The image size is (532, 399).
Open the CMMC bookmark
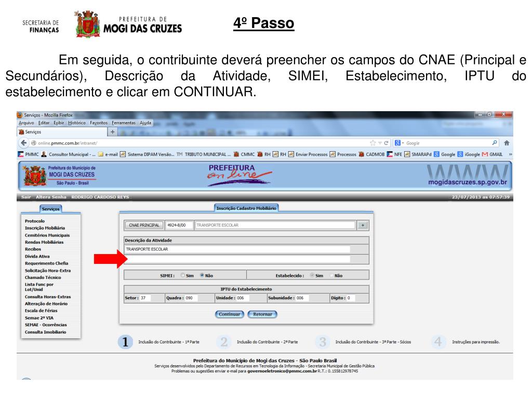(244, 154)
